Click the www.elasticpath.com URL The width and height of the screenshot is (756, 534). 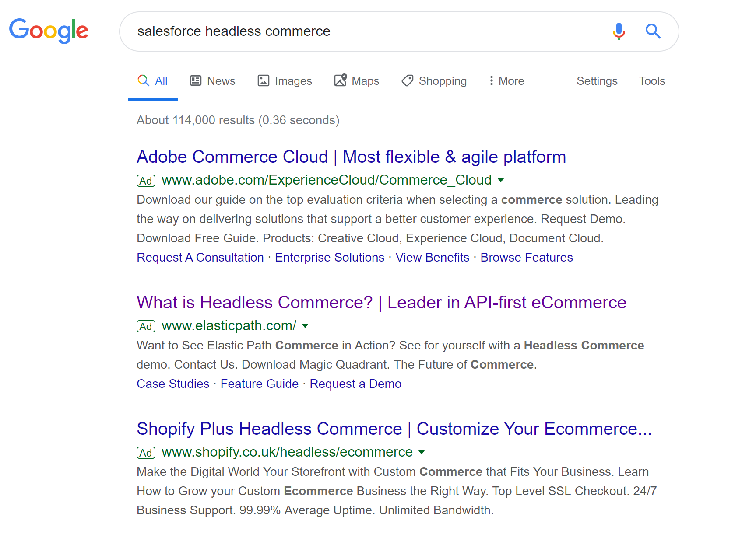(x=229, y=325)
